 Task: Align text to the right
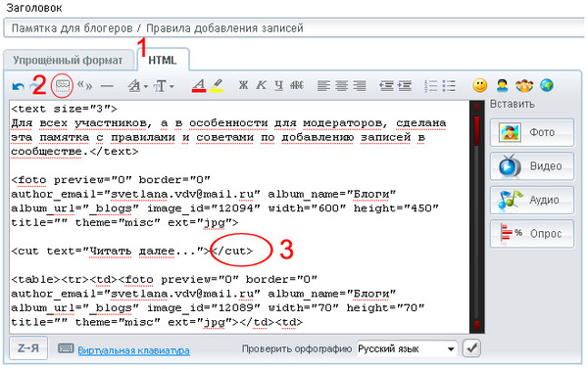pos(360,86)
